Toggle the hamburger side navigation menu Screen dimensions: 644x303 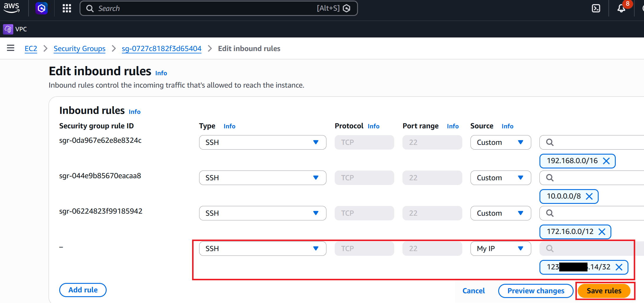click(11, 48)
